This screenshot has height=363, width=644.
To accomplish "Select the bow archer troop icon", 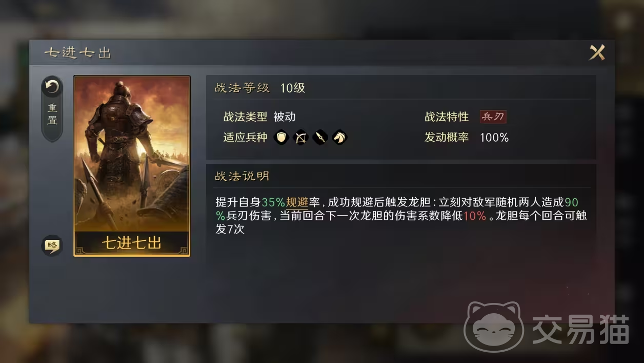I will coord(300,137).
